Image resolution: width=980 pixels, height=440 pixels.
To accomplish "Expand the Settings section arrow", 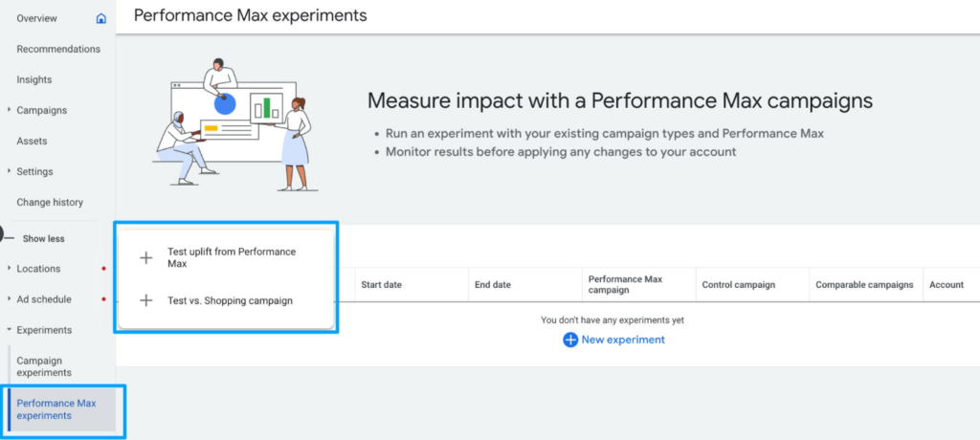I will [10, 171].
